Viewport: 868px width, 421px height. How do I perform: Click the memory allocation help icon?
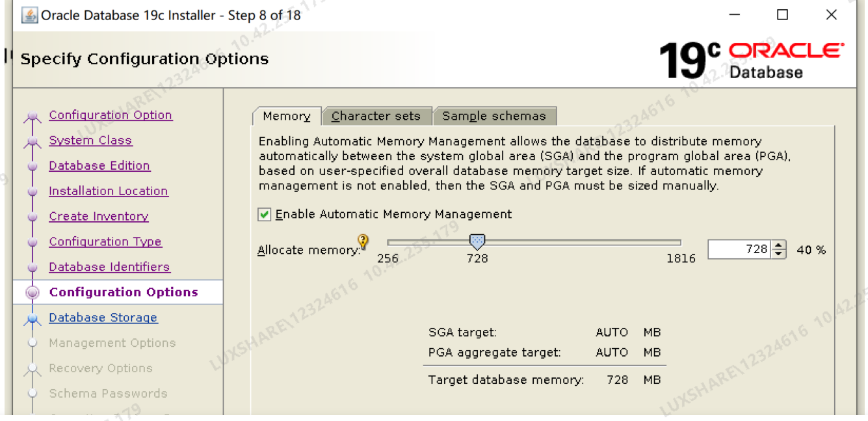coord(363,241)
